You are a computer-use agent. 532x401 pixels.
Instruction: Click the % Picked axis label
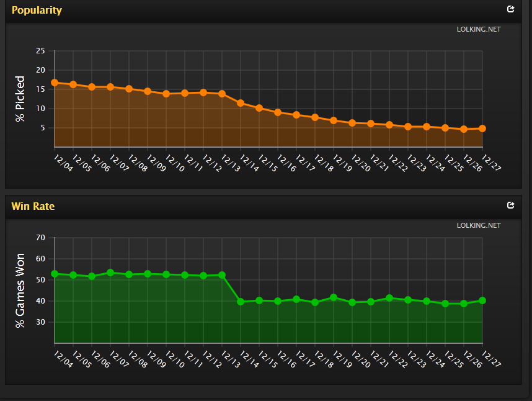click(x=20, y=99)
